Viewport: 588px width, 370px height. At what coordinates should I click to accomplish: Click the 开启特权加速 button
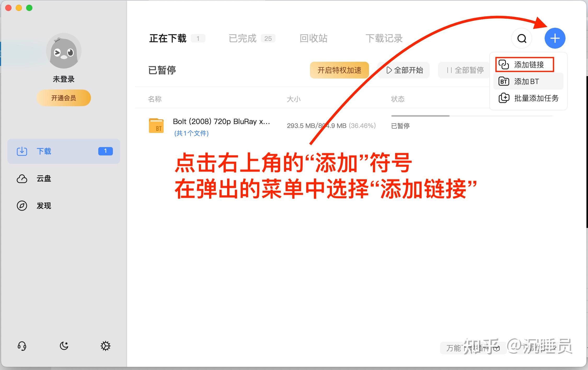(339, 70)
